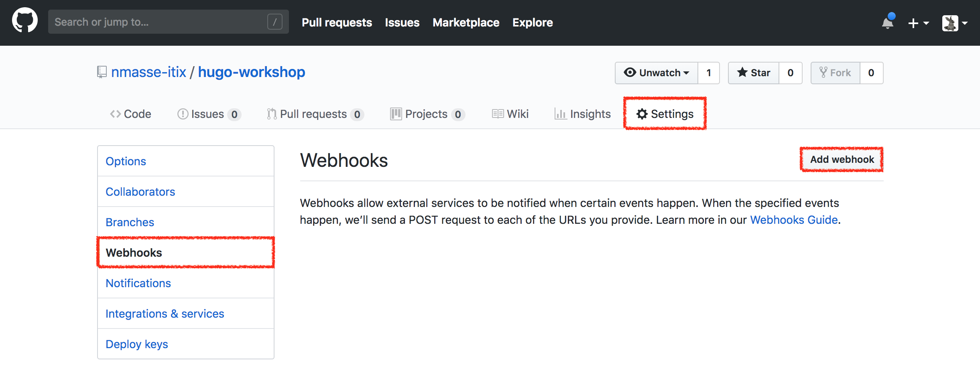
Task: Open the user avatar menu
Action: click(954, 23)
